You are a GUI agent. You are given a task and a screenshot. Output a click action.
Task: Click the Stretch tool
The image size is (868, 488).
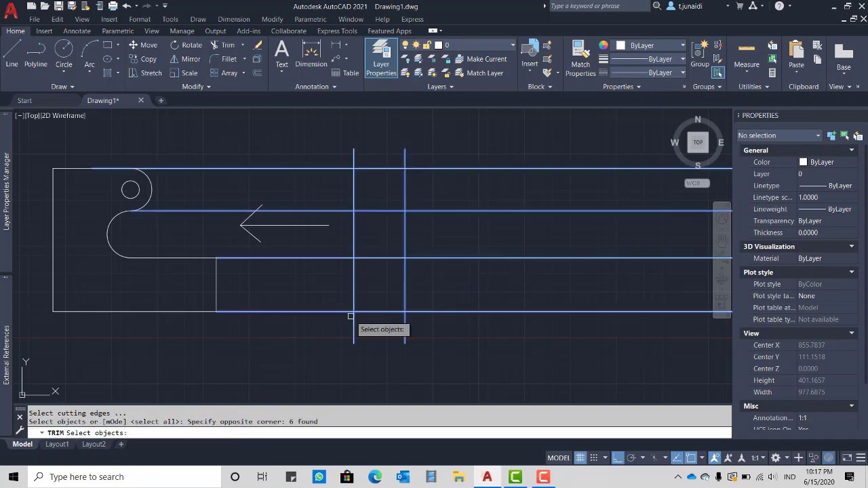pos(145,73)
